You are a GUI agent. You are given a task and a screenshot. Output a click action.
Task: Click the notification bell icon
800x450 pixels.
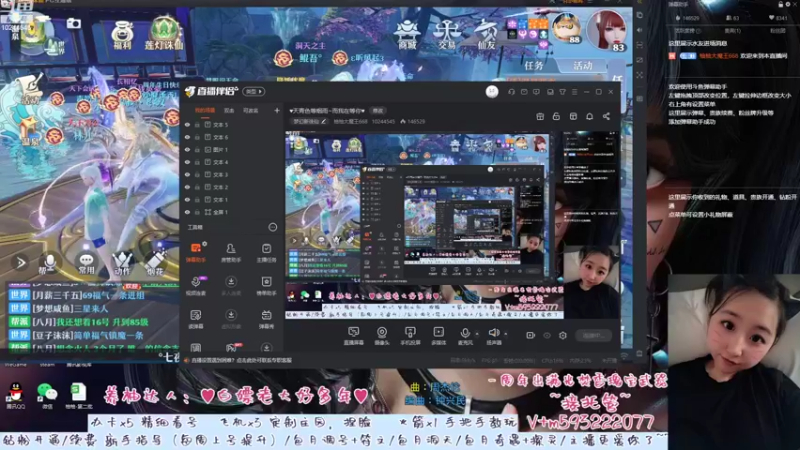589,116
